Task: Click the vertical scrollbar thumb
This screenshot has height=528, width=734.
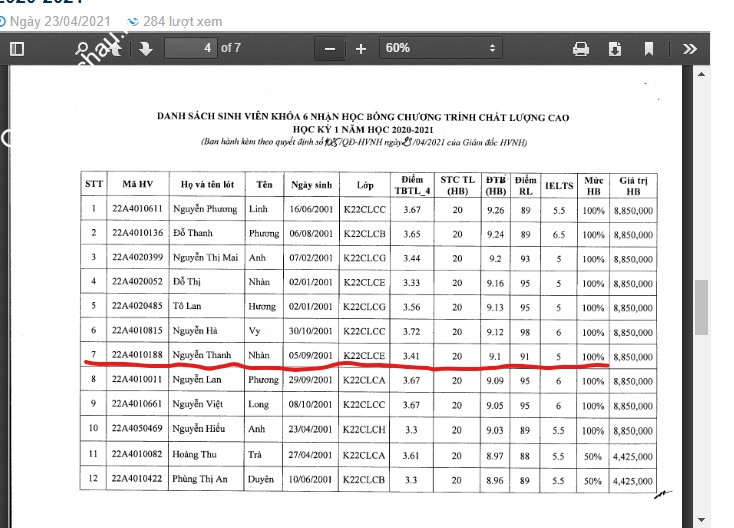Action: click(701, 307)
